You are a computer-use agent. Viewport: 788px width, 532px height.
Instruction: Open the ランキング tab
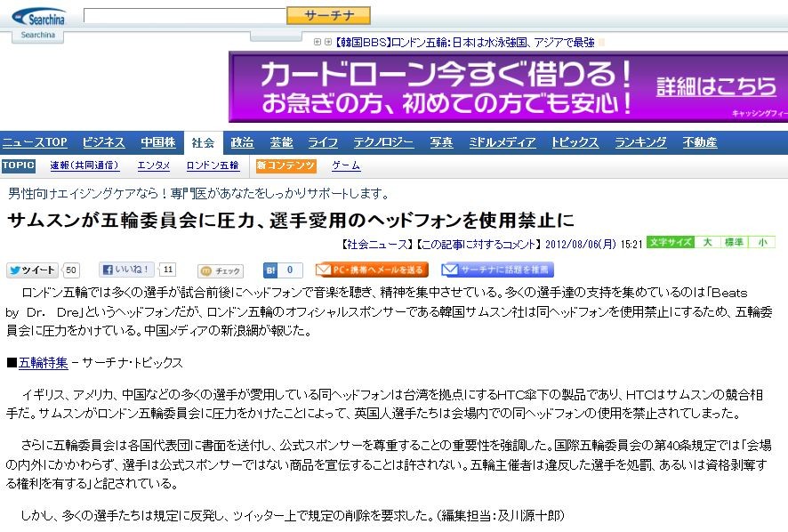640,142
